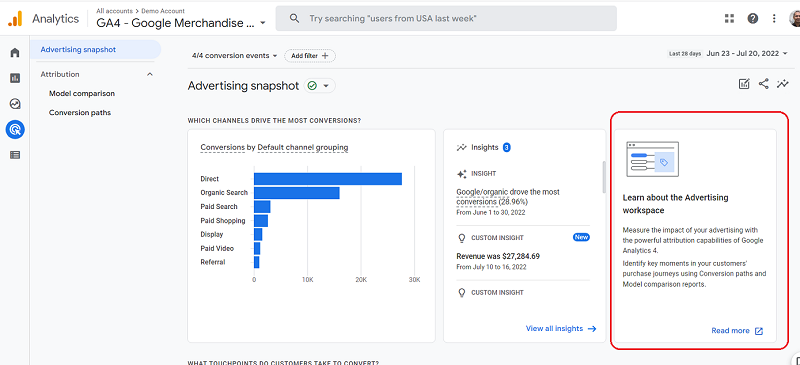
Task: Click All accounts breadcrumb
Action: pos(116,11)
